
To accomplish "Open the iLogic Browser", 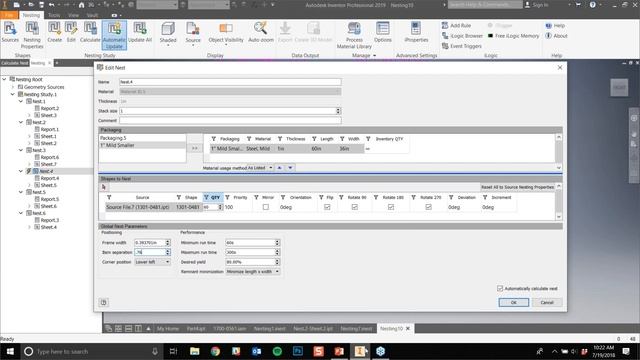I will pyautogui.click(x=462, y=36).
